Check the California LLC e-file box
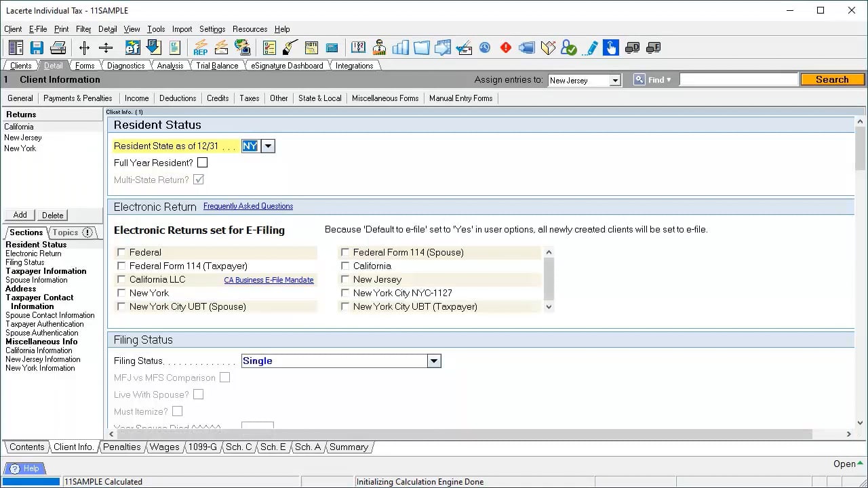This screenshot has width=868, height=488. 121,279
